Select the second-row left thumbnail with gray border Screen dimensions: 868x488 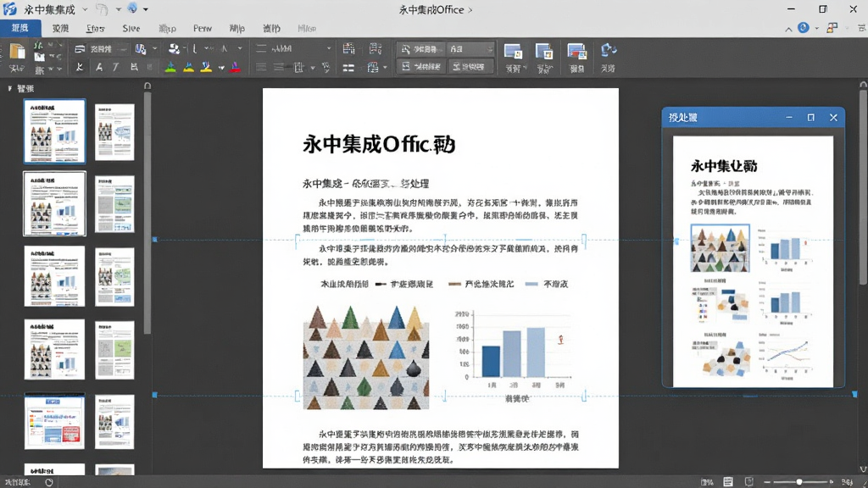55,203
